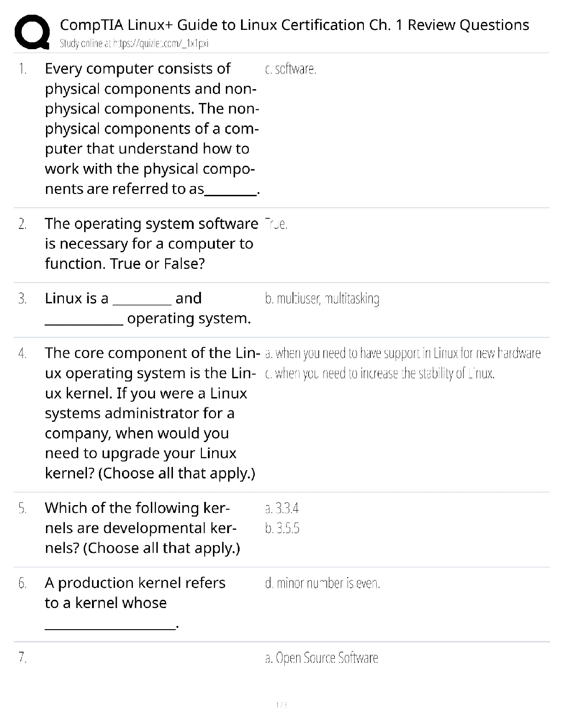The image size is (563, 728).
Task: Click the page indicator '1 / 3'
Action: [x=281, y=705]
